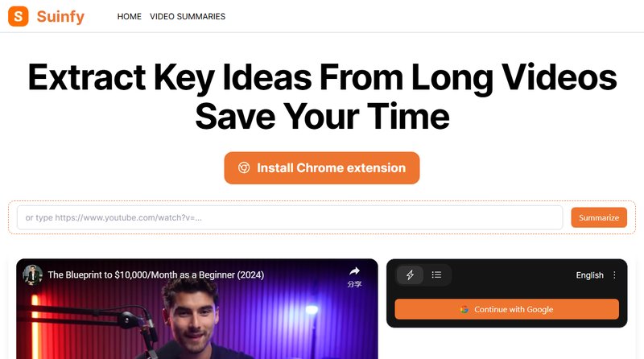The width and height of the screenshot is (644, 359).
Task: Click the Suinfy brand name text
Action: pyautogui.click(x=60, y=16)
